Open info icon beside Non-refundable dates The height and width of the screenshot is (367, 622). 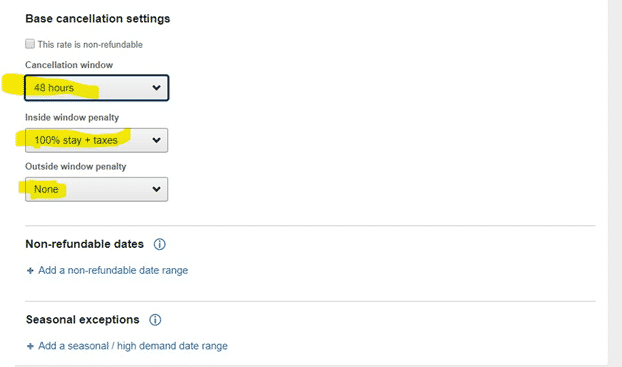[159, 244]
